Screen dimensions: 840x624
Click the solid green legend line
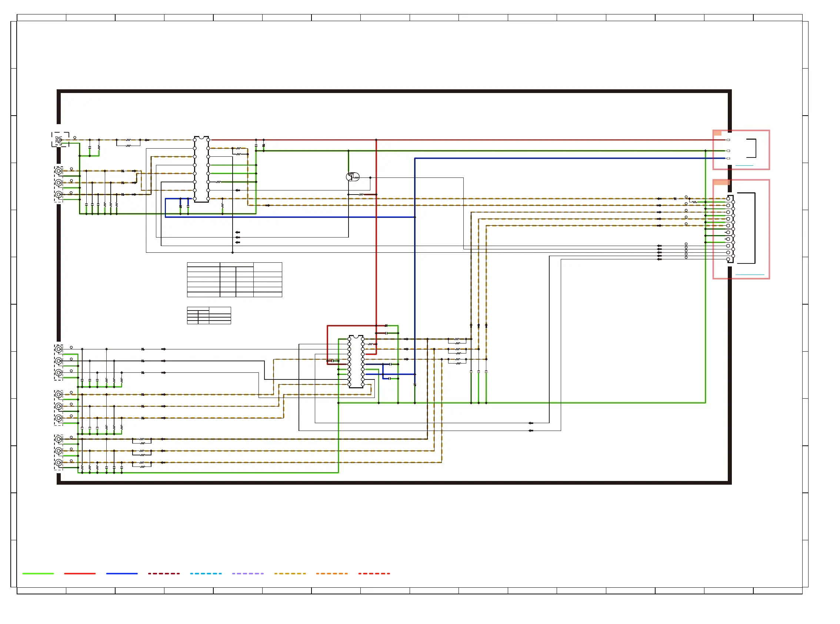(x=38, y=573)
